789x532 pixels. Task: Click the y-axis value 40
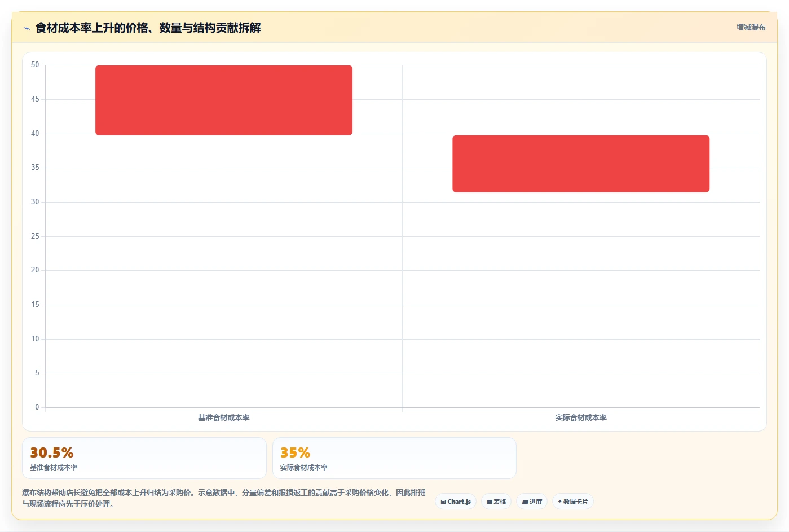[35, 134]
